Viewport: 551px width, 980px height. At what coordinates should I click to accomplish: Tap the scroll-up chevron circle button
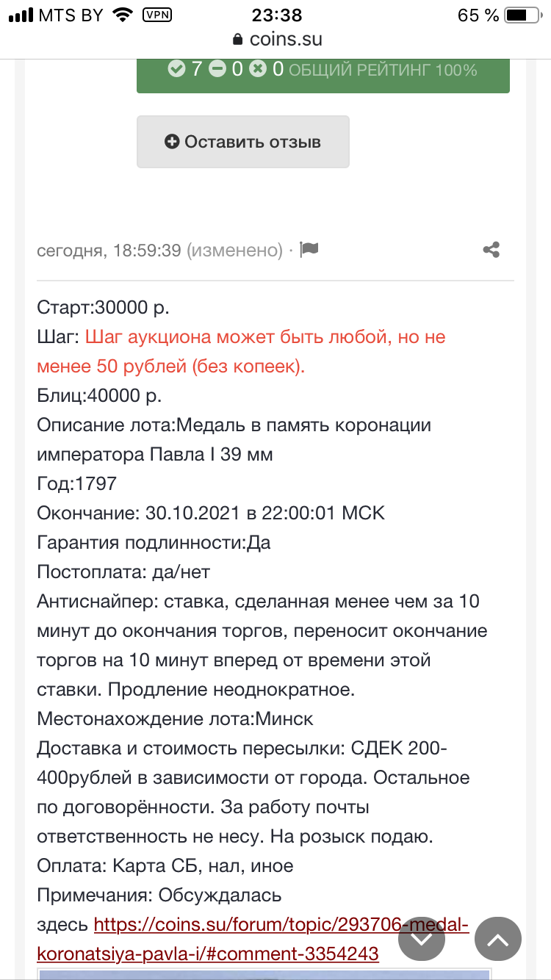[498, 939]
